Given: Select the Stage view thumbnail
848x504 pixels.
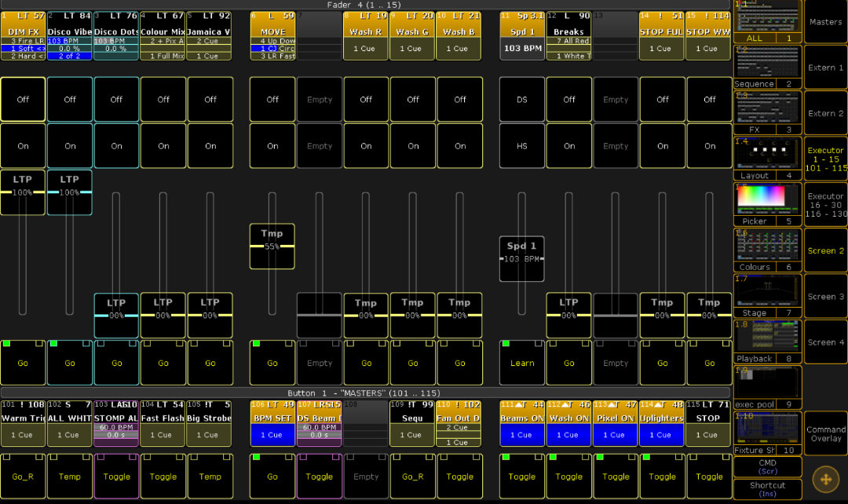Looking at the screenshot, I should tap(767, 296).
